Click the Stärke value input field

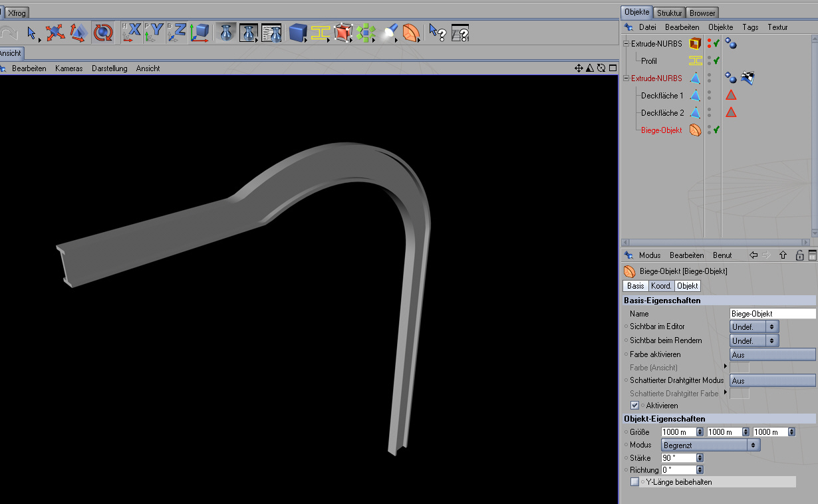pos(678,458)
